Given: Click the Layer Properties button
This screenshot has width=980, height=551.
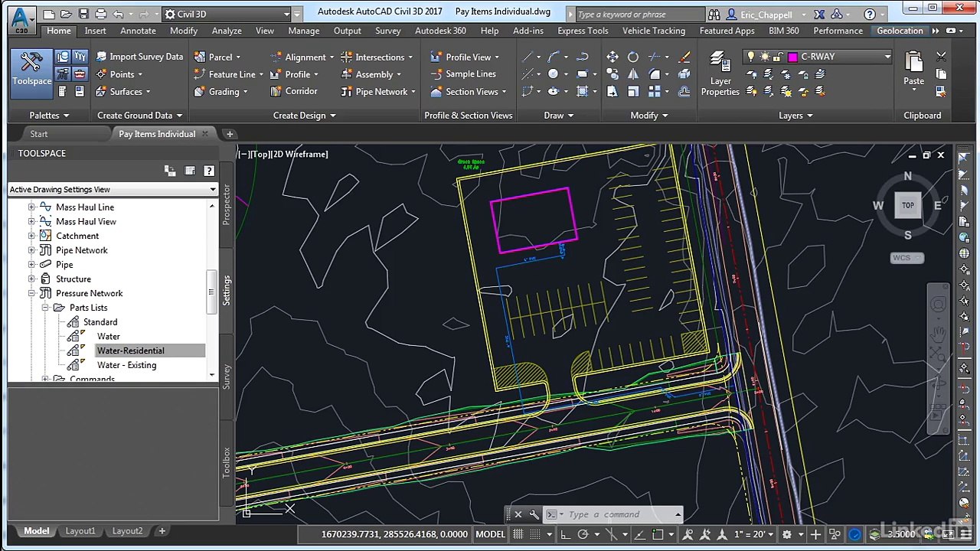Looking at the screenshot, I should click(720, 74).
